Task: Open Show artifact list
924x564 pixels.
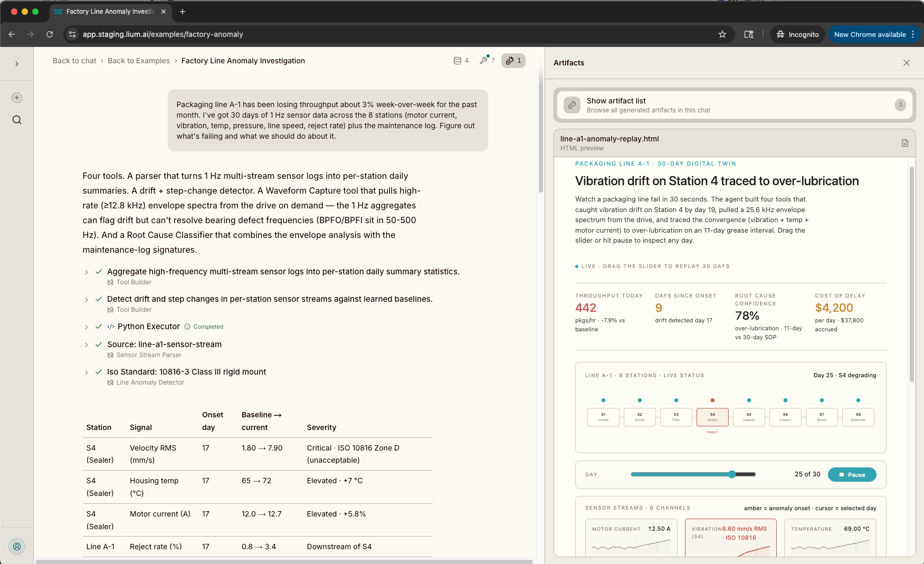Action: pos(735,105)
